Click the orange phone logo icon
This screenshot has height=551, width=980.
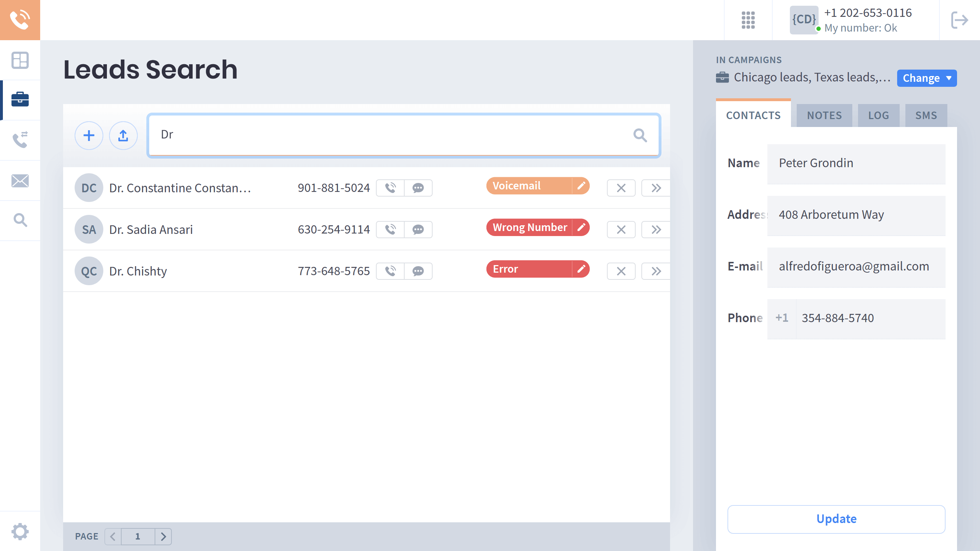tap(20, 20)
